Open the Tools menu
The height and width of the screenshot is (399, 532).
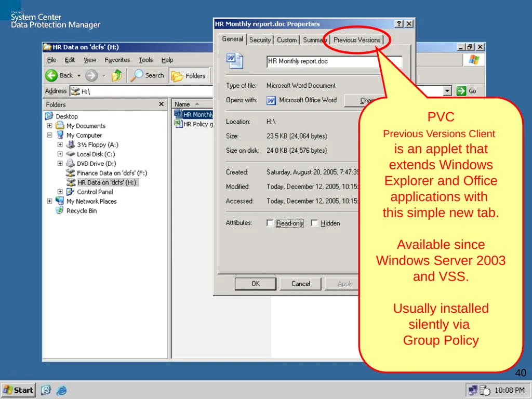(145, 60)
